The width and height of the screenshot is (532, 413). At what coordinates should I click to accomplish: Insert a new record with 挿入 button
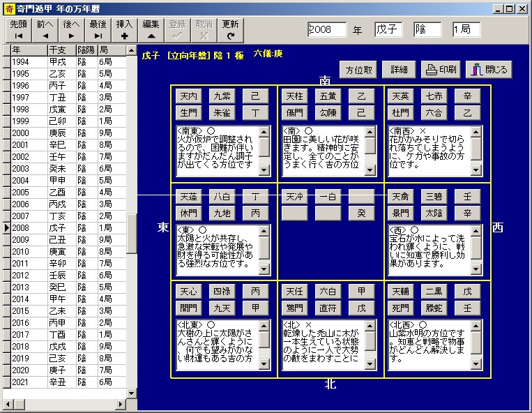pyautogui.click(x=125, y=29)
